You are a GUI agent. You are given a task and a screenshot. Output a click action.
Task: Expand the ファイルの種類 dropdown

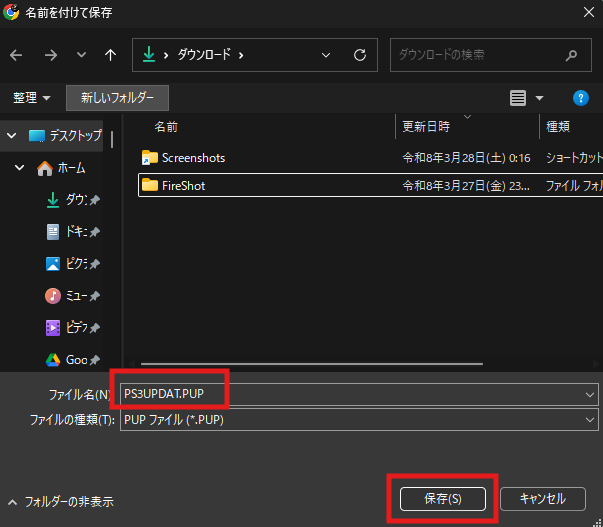(x=588, y=421)
